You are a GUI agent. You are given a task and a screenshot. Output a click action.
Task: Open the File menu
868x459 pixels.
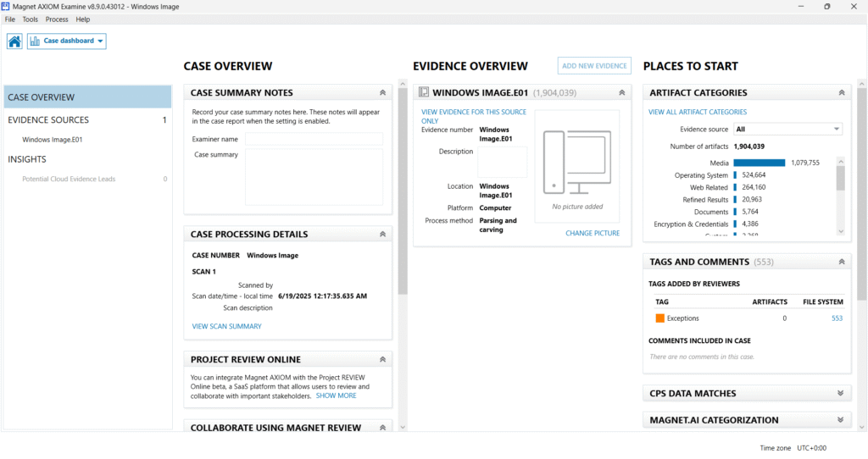click(x=10, y=19)
